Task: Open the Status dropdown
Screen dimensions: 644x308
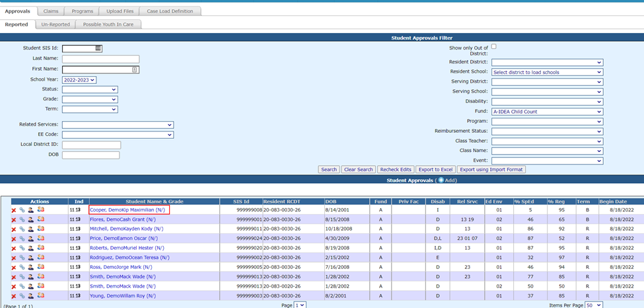Action: point(90,89)
